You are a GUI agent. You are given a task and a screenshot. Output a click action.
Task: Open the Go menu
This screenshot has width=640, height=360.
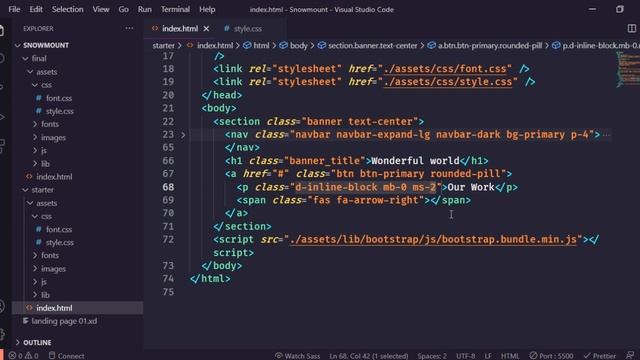[123, 9]
